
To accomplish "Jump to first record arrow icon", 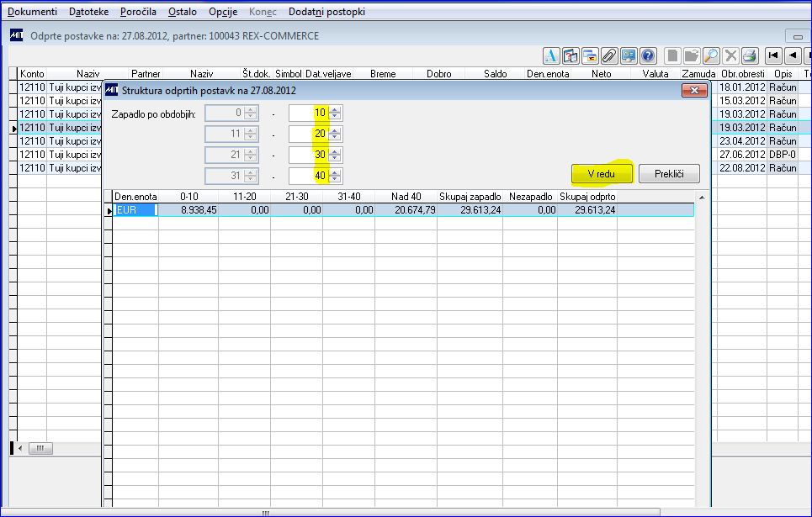I will [x=773, y=55].
